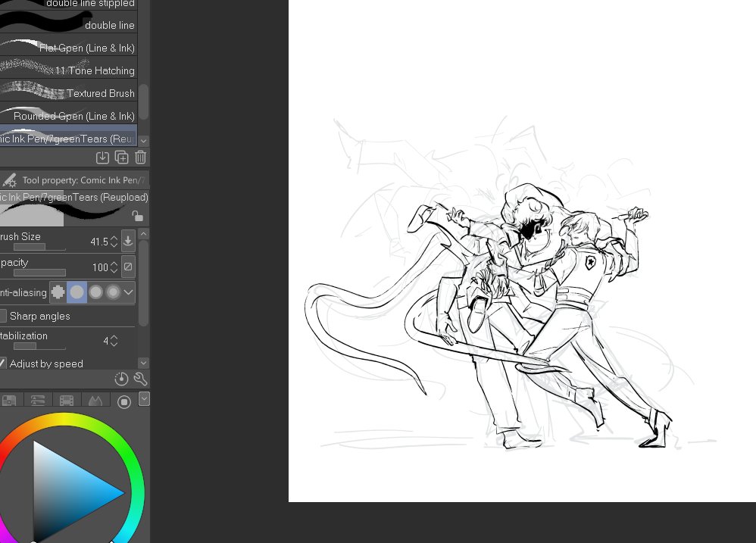Expand the color palette tabs dropdown arrow
756x543 pixels.
click(144, 399)
